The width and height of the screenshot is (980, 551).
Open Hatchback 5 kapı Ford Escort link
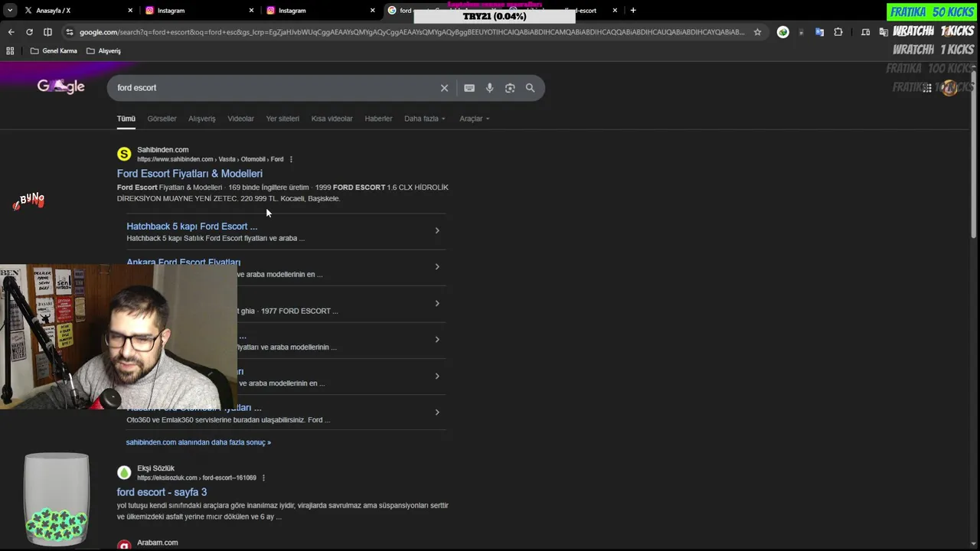pos(192,227)
